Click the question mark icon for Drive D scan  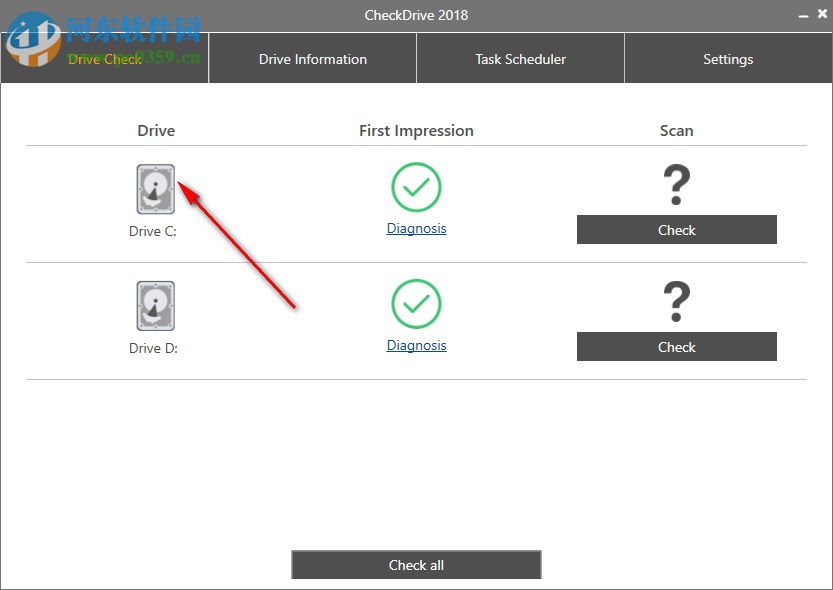pyautogui.click(x=676, y=301)
